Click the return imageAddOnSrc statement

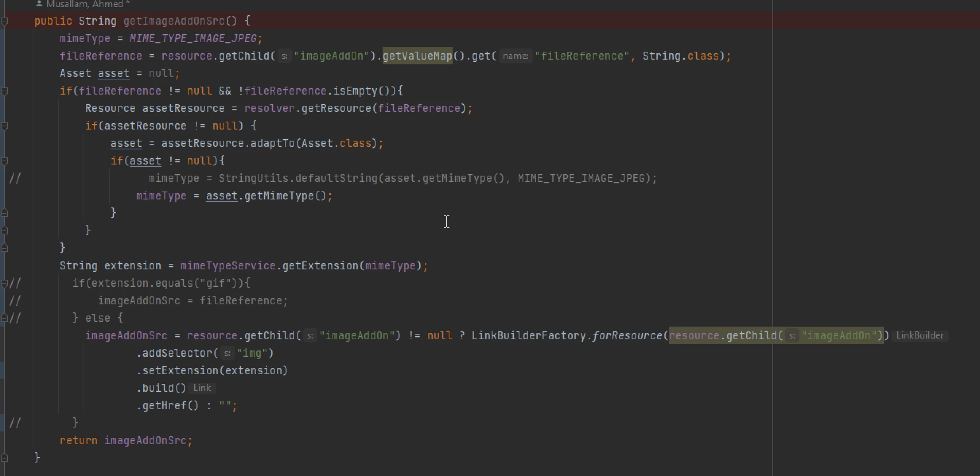click(x=126, y=441)
